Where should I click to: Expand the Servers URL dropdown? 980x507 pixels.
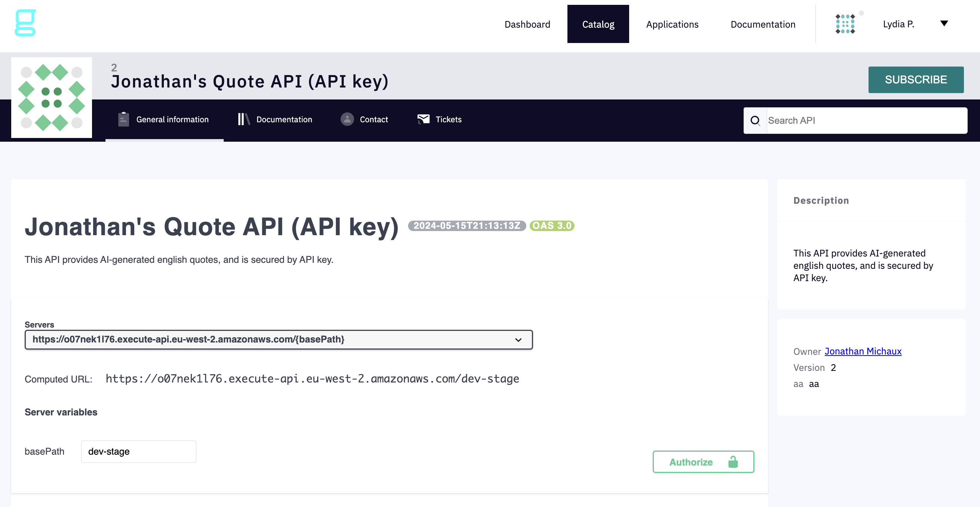click(x=279, y=339)
